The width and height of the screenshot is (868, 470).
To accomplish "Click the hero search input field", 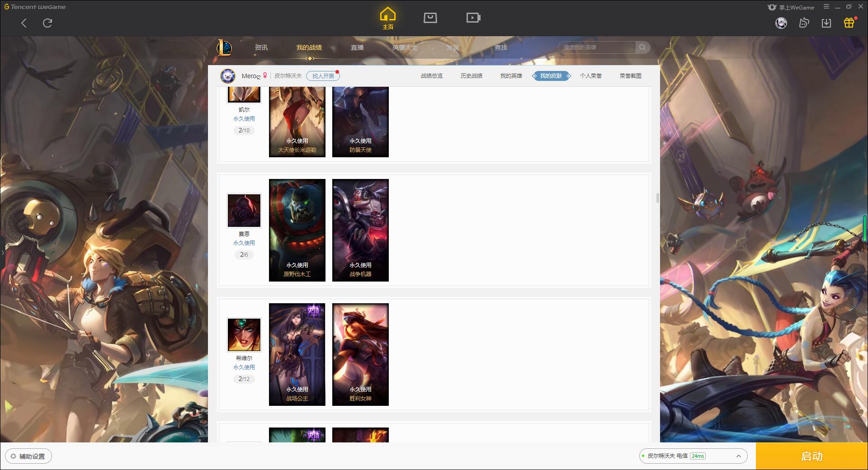I will click(x=598, y=47).
